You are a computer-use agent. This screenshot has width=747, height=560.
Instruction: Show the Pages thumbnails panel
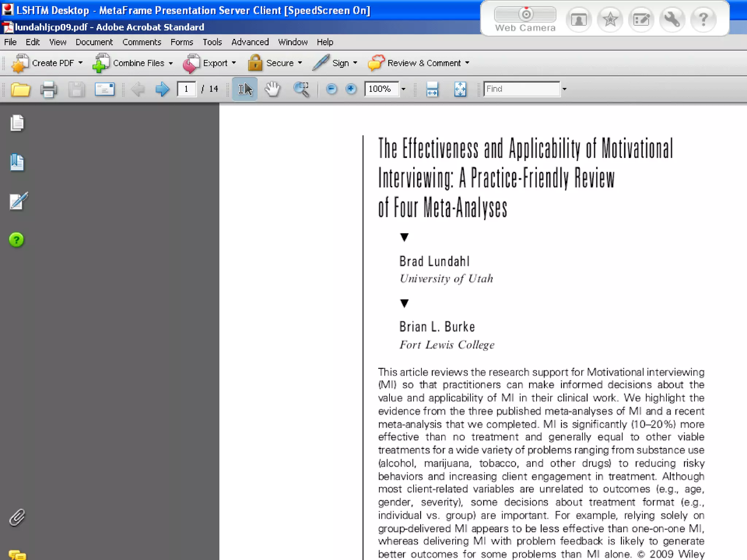click(17, 123)
